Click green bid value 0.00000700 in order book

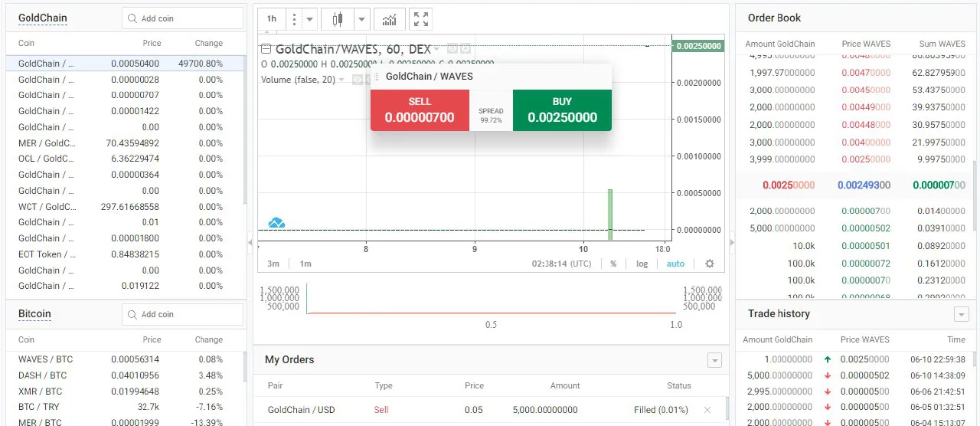click(939, 185)
